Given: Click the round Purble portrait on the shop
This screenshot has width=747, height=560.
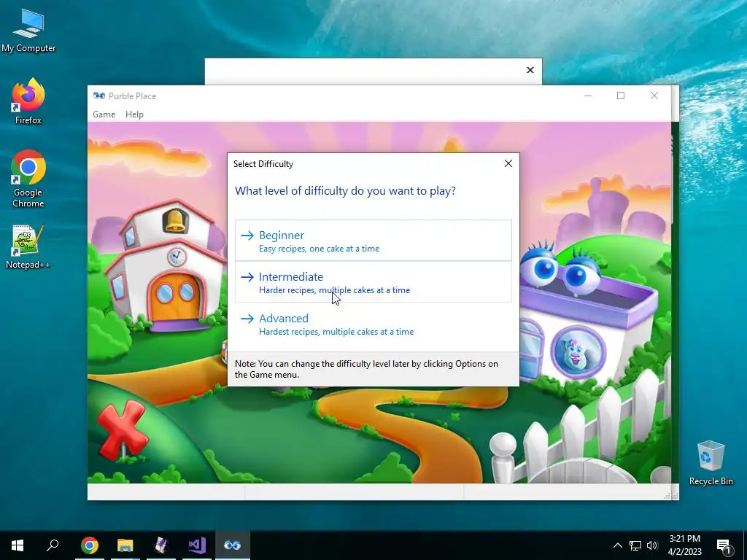Looking at the screenshot, I should (578, 352).
